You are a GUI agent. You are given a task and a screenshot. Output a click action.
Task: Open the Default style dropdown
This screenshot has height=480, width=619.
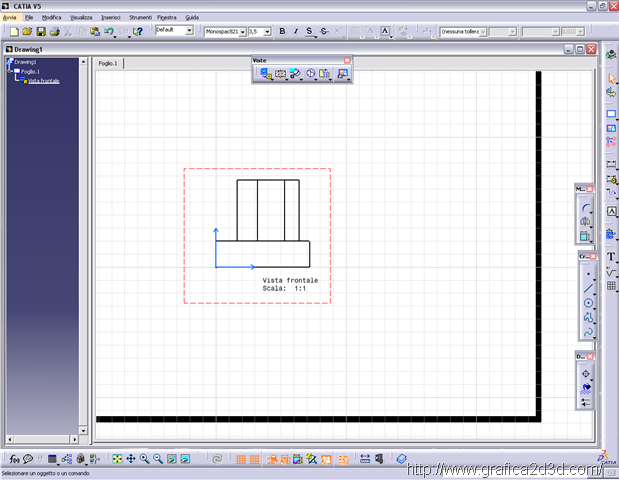[x=189, y=31]
